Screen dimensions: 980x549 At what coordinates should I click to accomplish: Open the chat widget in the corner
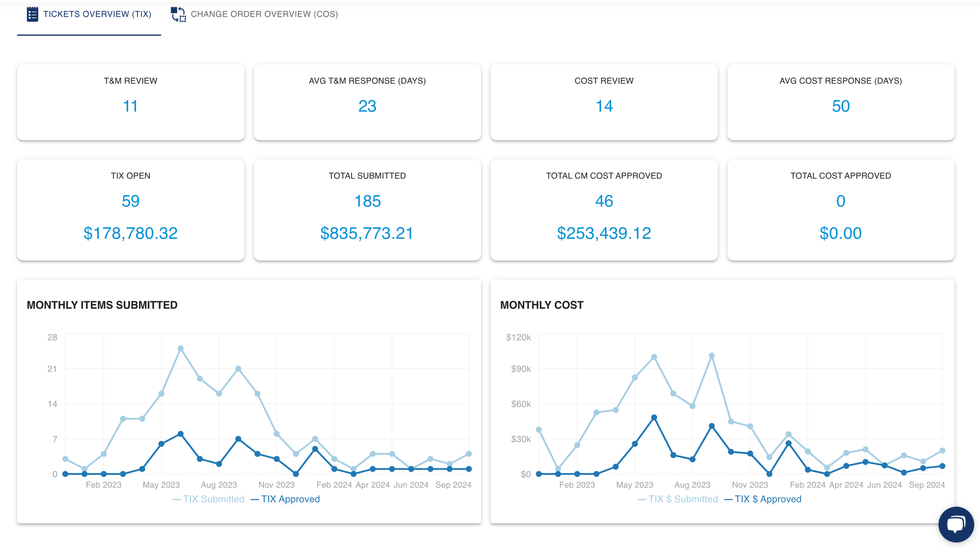956,524
